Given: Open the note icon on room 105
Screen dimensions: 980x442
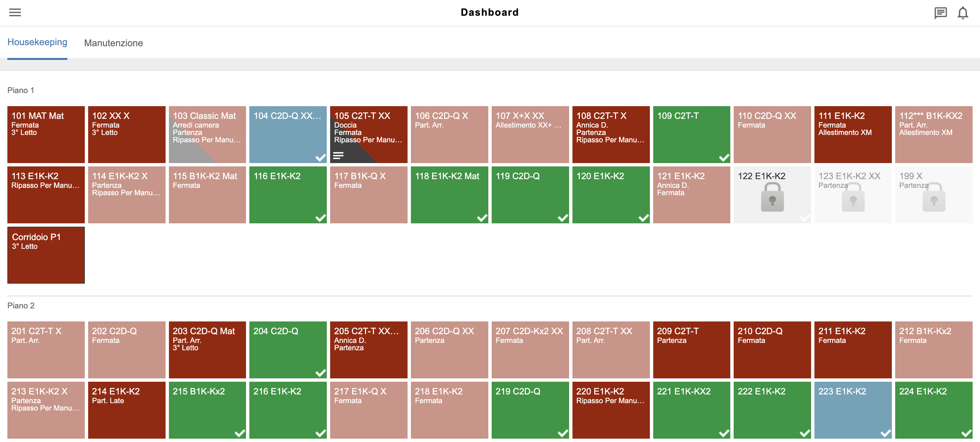Looking at the screenshot, I should 338,155.
